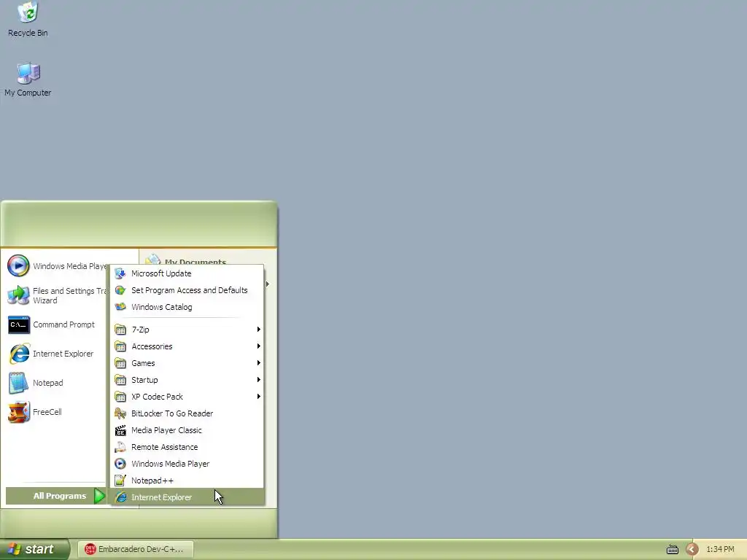Image resolution: width=747 pixels, height=560 pixels.
Task: Click the Windows Media Player pinned icon
Action: pos(18,265)
